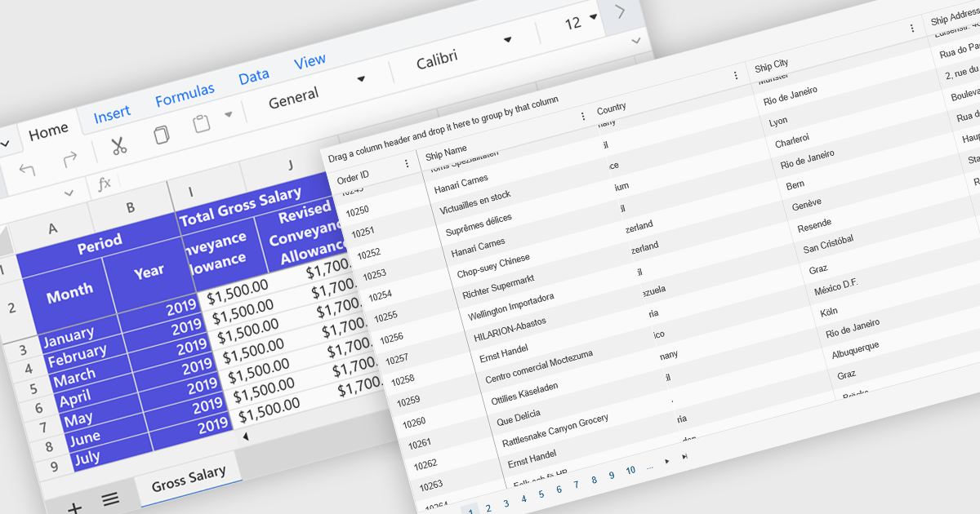Switch to the Insert ribbon tab

pos(112,114)
